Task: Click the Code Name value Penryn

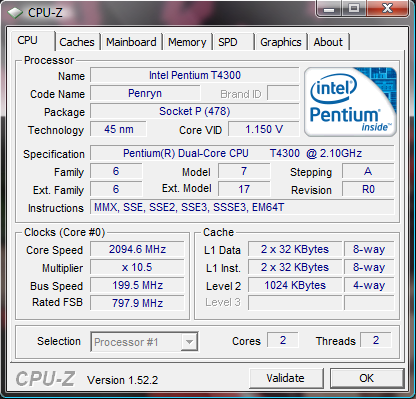Action: pyautogui.click(x=145, y=93)
